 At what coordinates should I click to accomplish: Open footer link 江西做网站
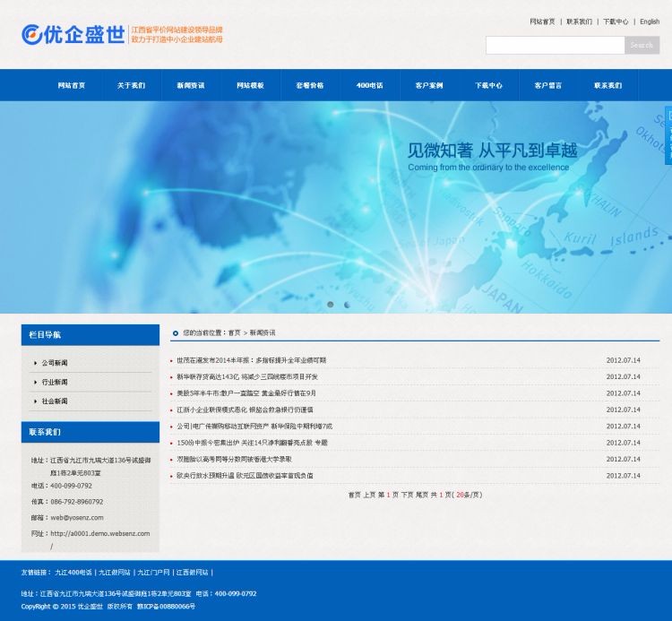click(193, 573)
